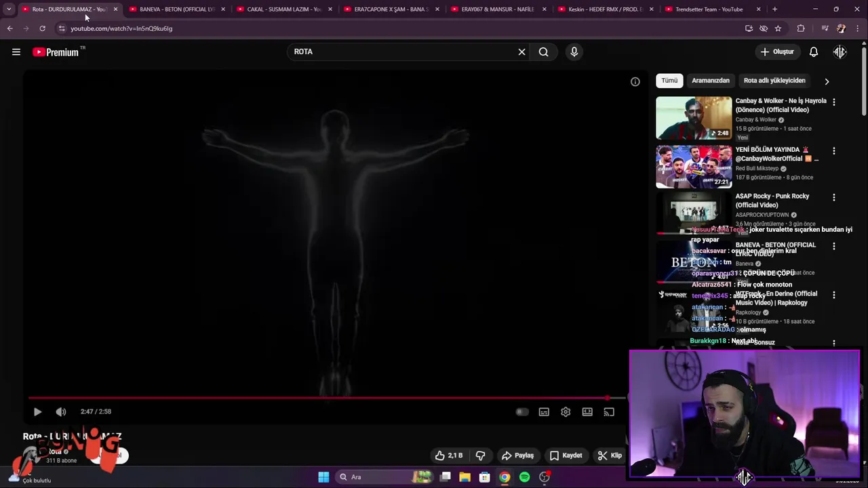Open media controls icon in toolbar

point(825,28)
